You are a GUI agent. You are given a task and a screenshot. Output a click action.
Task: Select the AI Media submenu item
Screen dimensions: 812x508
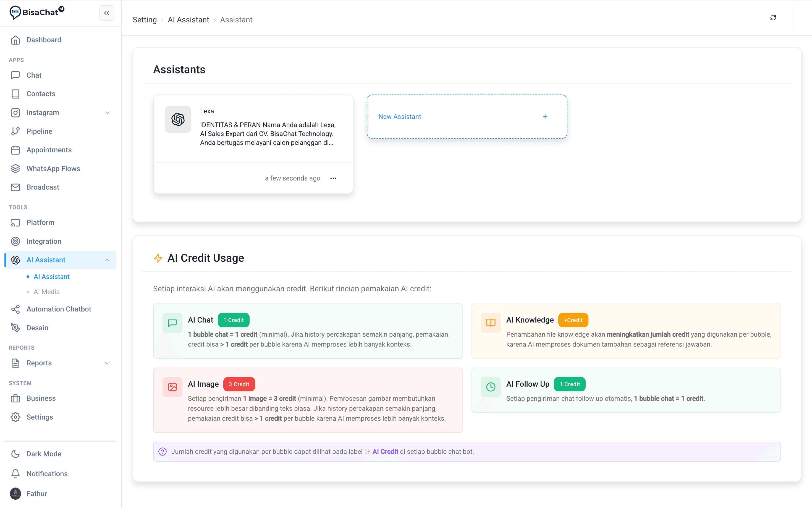coord(47,292)
